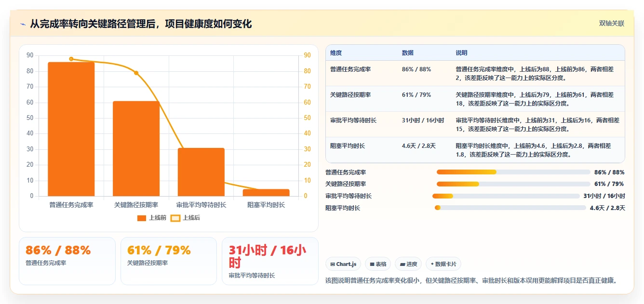Click the 审批平均等待时长 progress bar
This screenshot has width=644, height=304.
pos(506,196)
